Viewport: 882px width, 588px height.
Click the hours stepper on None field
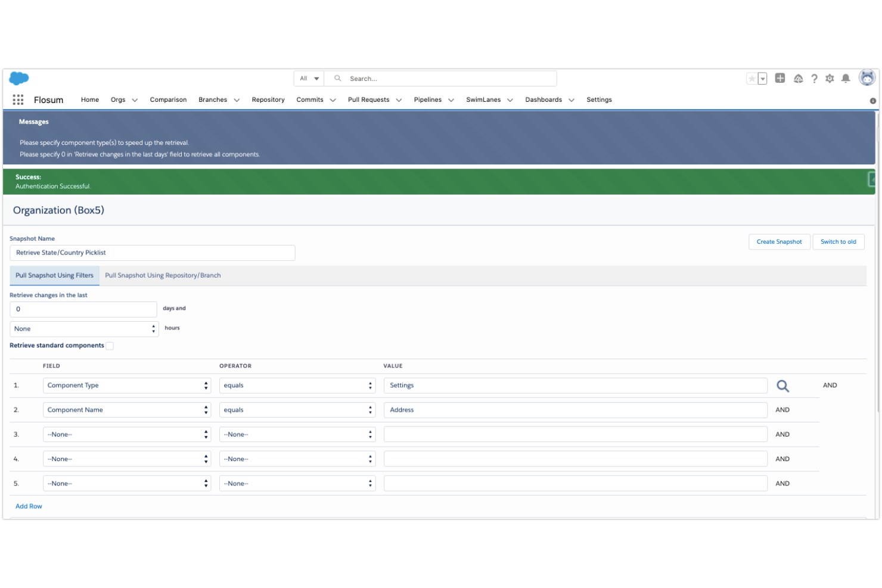click(x=153, y=328)
